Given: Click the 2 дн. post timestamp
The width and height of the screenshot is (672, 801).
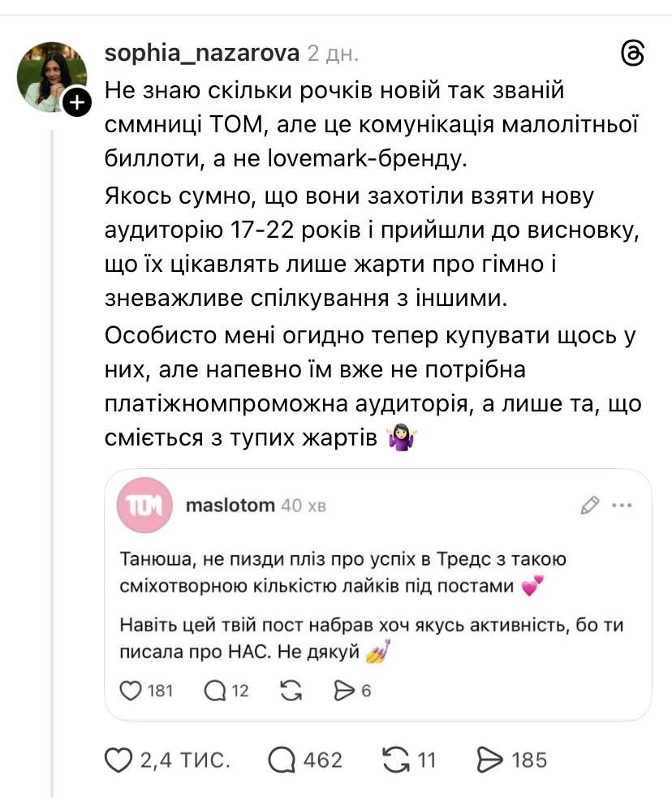Looking at the screenshot, I should (x=333, y=54).
